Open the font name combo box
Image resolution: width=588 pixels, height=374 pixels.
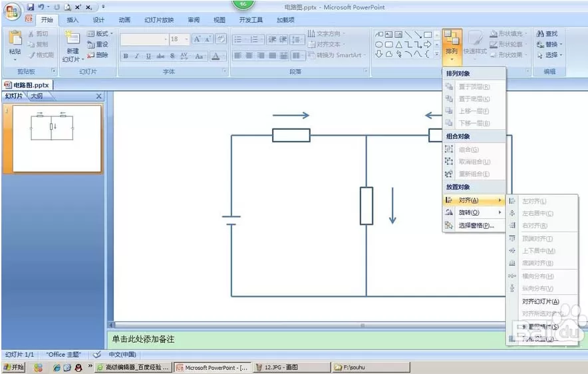point(144,39)
